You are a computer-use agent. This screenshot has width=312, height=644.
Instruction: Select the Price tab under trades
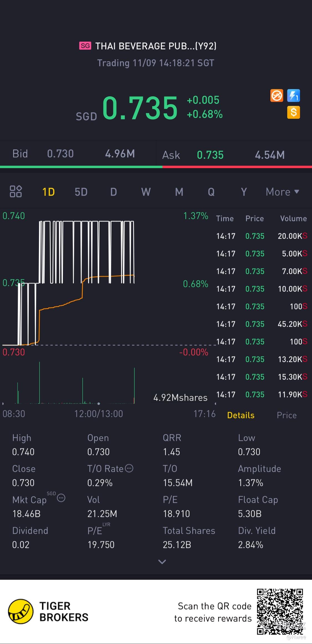(287, 415)
